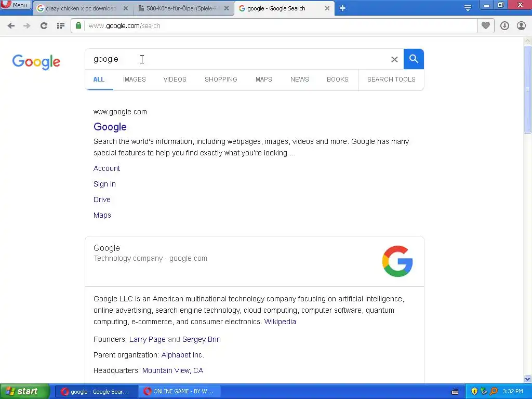Open the Maps sitelink under Google result
532x399 pixels.
pyautogui.click(x=102, y=216)
